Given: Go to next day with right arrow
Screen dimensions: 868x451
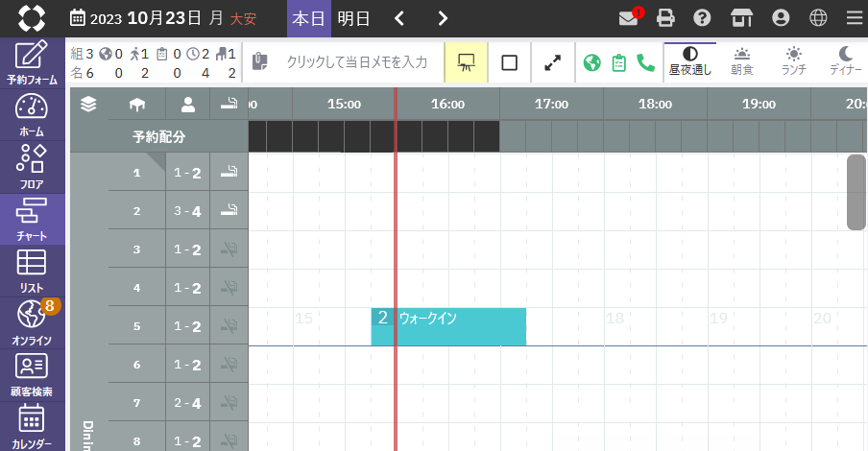Looking at the screenshot, I should pos(443,18).
